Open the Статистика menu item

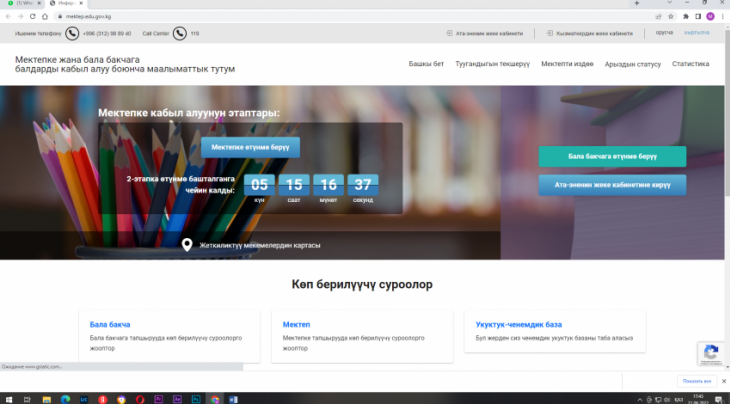[690, 64]
